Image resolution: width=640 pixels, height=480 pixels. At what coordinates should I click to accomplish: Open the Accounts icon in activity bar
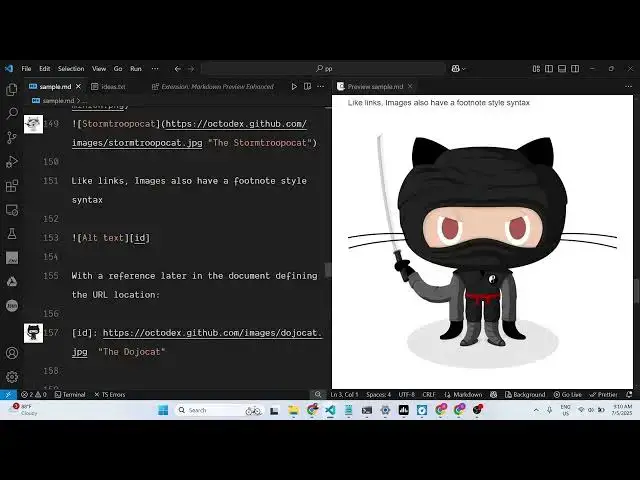click(x=12, y=353)
